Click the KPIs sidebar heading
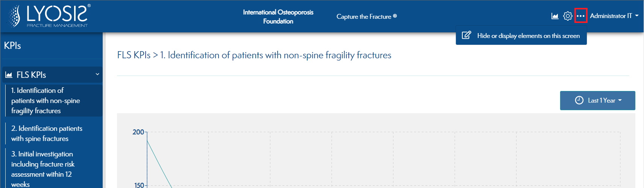Viewport: 644px width, 188px height. click(12, 46)
